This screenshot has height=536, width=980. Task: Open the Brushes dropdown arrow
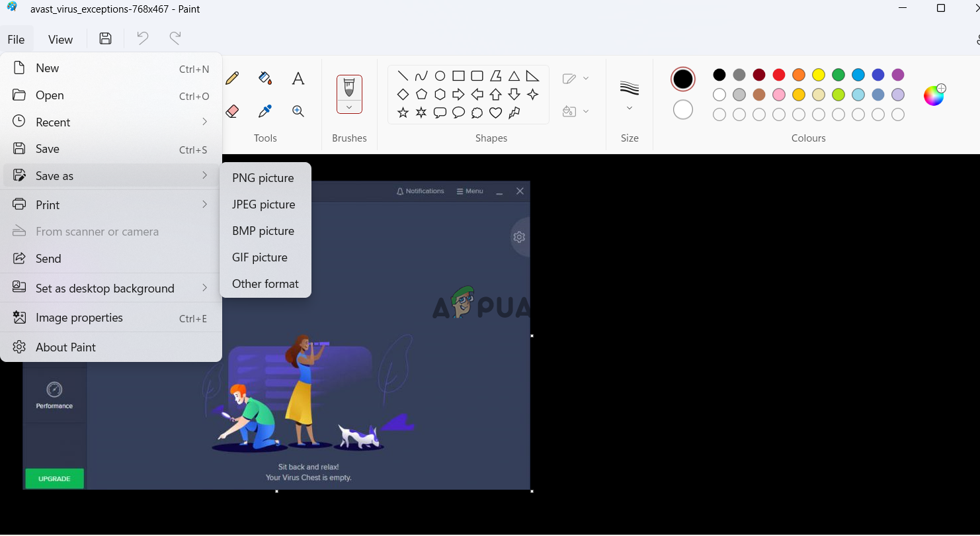[349, 107]
